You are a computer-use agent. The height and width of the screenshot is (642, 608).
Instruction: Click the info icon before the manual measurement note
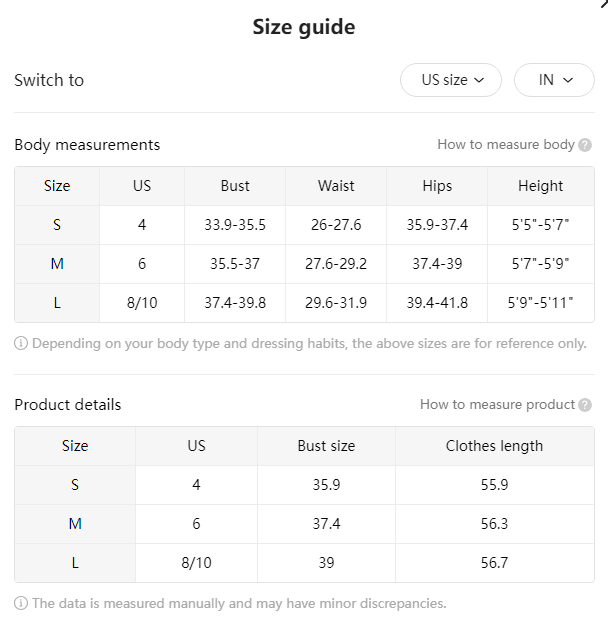21,603
